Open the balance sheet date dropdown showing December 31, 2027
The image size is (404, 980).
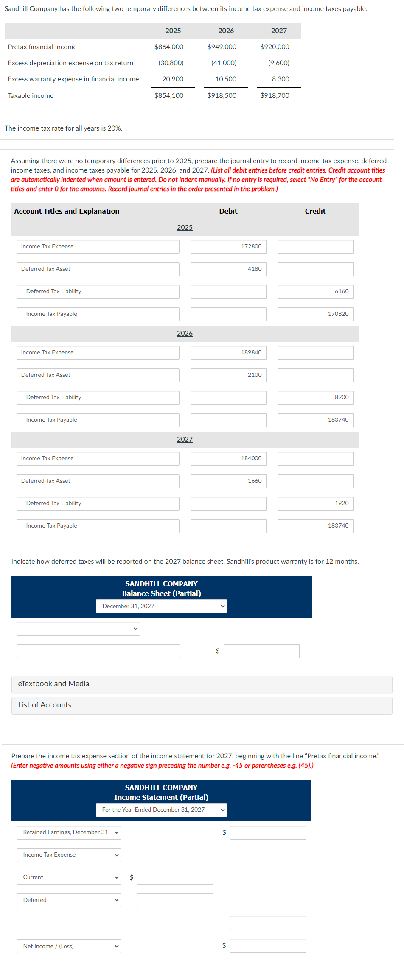coord(161,606)
